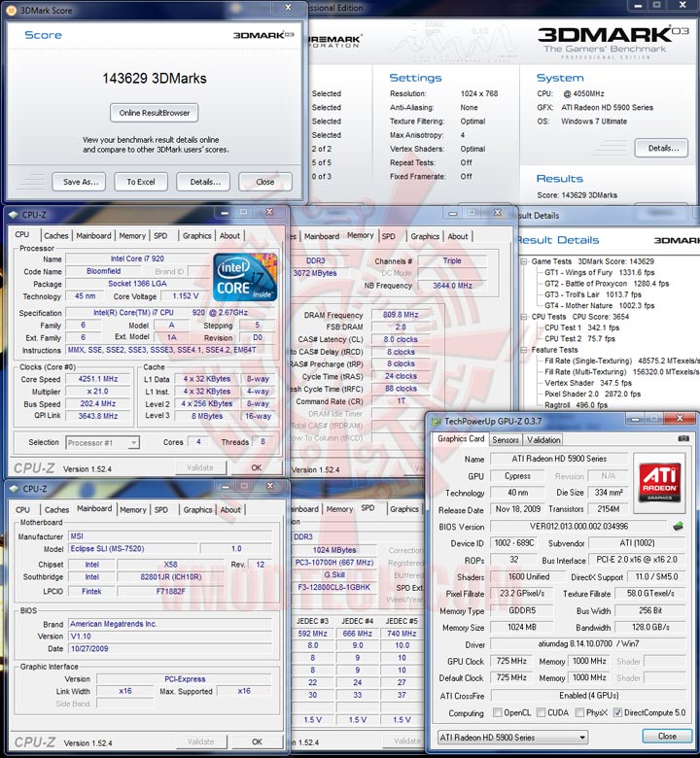Open About tab in the Processor CPU-Z window
Image resolution: width=700 pixels, height=758 pixels.
(229, 236)
